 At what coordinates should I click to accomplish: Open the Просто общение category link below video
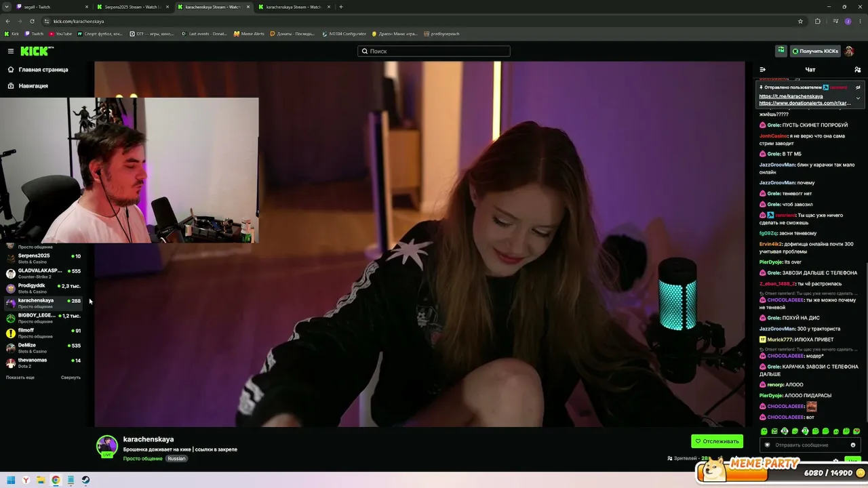[143, 459]
